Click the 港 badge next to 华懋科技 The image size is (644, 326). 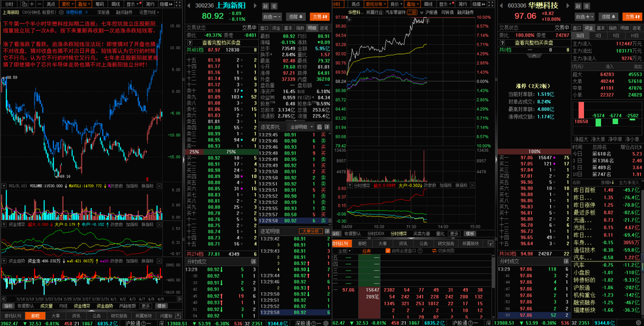pyautogui.click(x=587, y=6)
